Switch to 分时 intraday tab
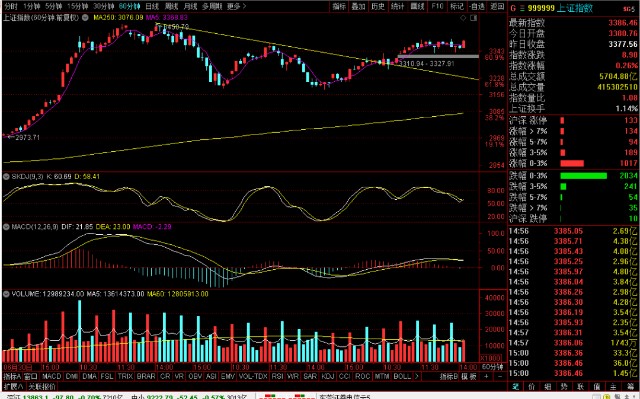This screenshot has width=640, height=399. (11, 6)
